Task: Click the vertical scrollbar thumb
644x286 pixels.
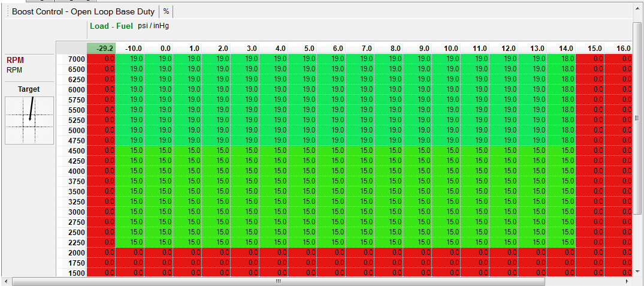Action: [x=637, y=118]
